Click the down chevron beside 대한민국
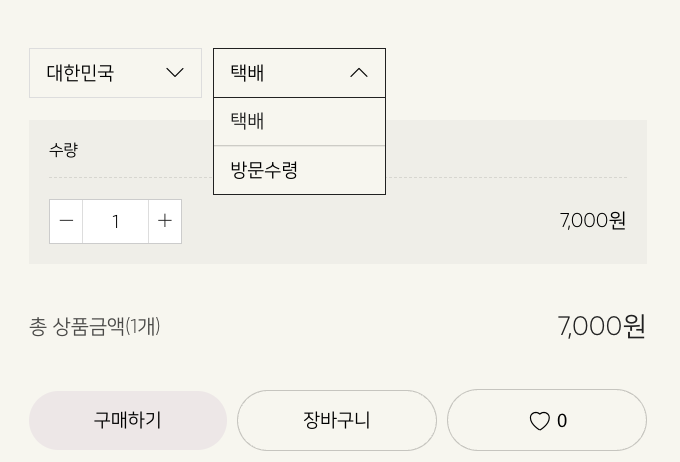 click(175, 73)
